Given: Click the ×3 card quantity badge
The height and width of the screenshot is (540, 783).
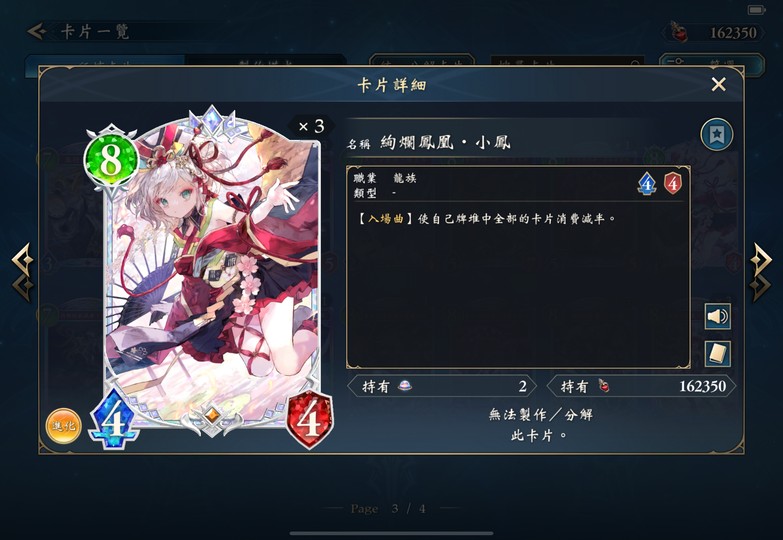Looking at the screenshot, I should coord(311,126).
